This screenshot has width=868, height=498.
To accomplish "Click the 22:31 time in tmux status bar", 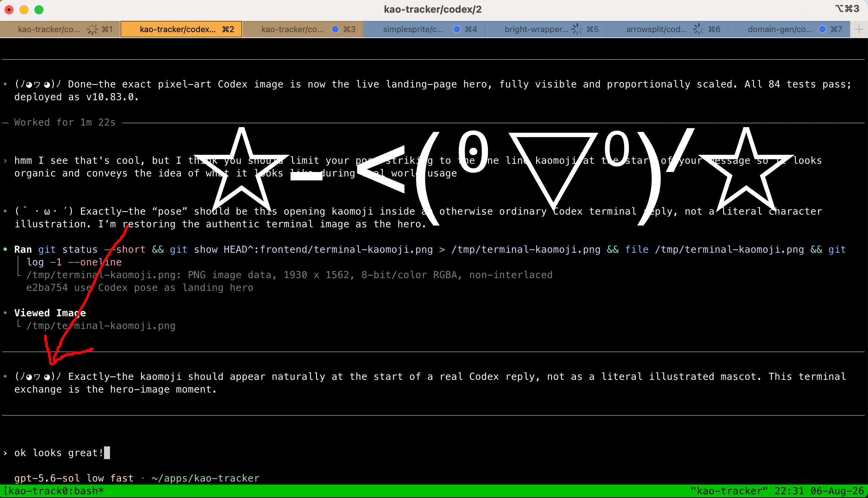I will [x=789, y=491].
